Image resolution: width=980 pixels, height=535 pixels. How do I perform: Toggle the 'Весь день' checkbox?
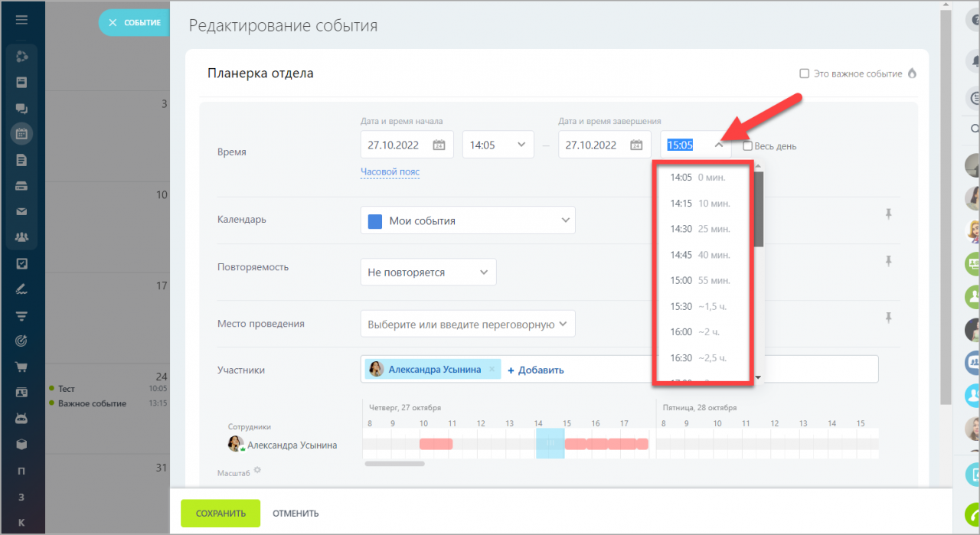(x=747, y=145)
